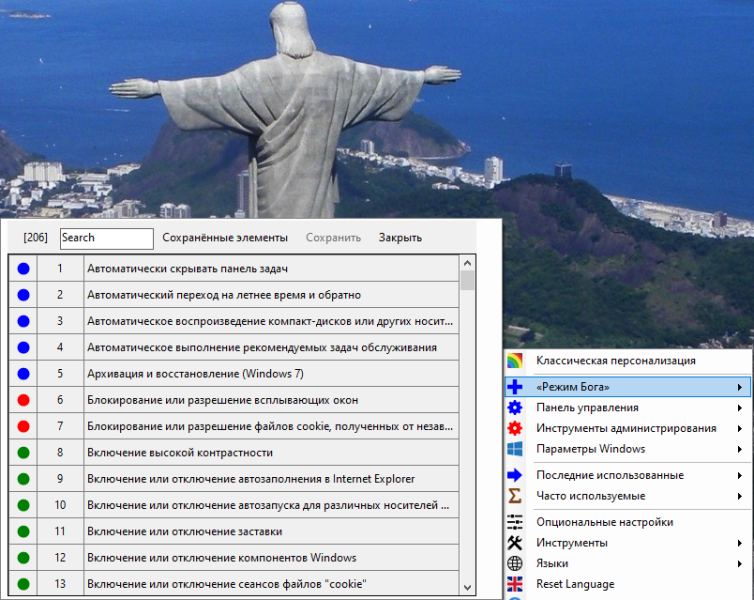The image size is (754, 600).
Task: Click the Закрыть button
Action: click(x=400, y=238)
